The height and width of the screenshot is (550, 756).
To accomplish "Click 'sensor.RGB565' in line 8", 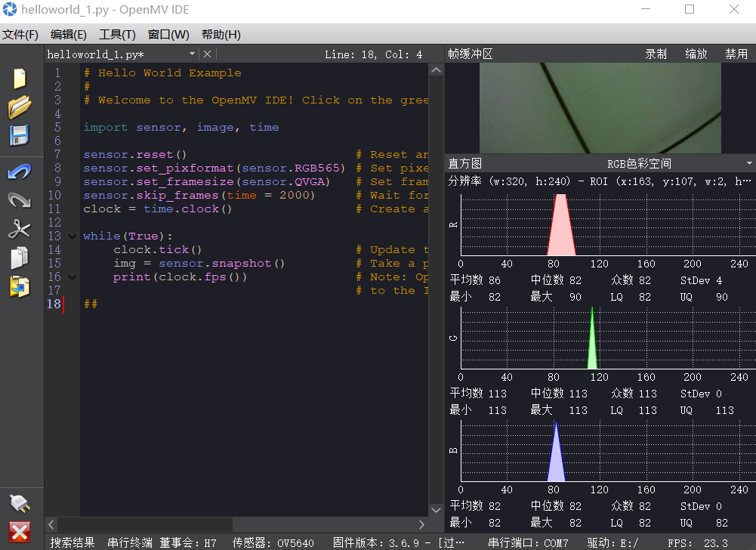I will pyautogui.click(x=291, y=168).
